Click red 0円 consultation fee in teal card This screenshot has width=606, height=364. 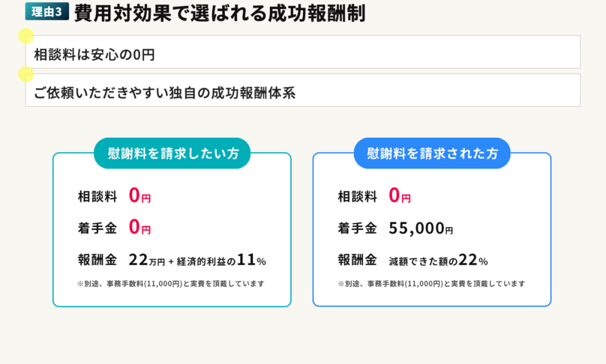click(x=139, y=196)
